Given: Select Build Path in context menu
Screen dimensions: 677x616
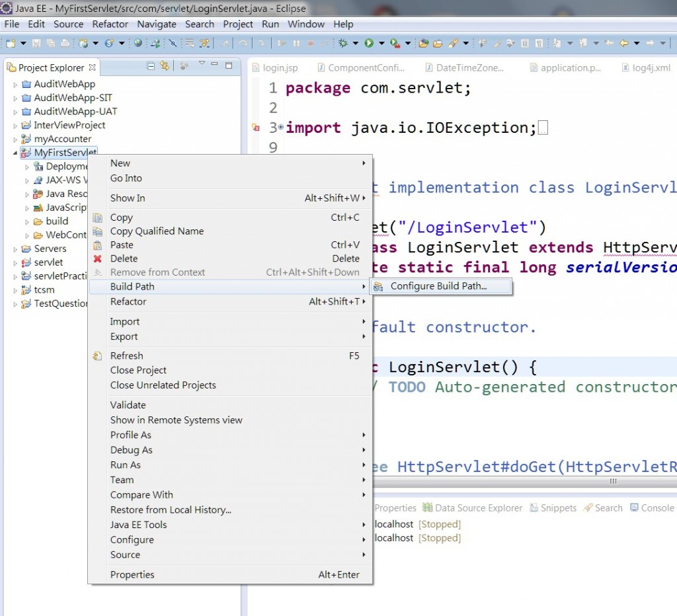Looking at the screenshot, I should [229, 287].
